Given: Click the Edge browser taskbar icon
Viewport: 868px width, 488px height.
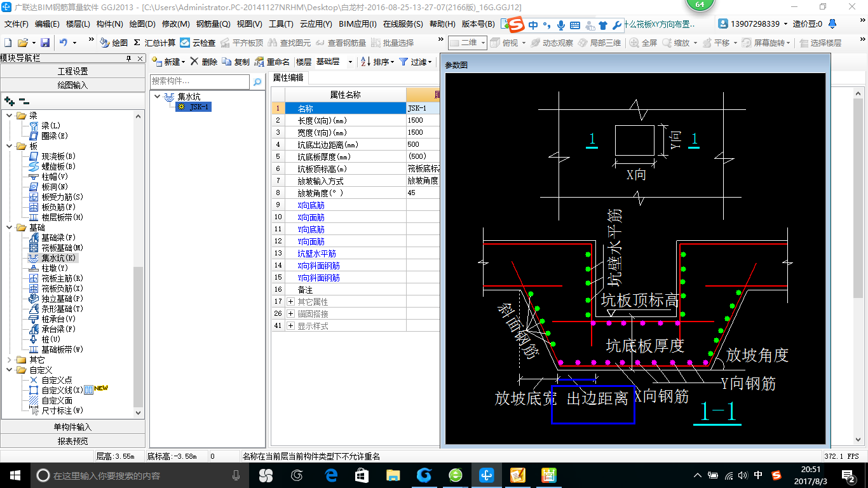Looking at the screenshot, I should coord(331,475).
